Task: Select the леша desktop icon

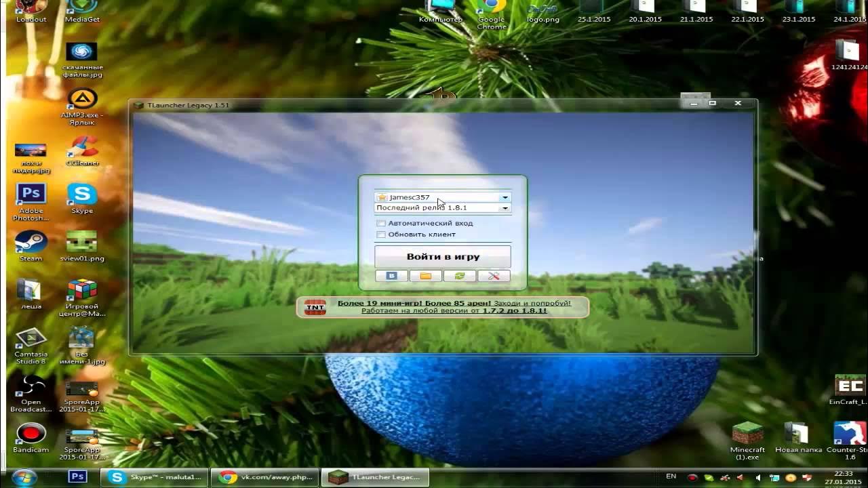Action: 31,293
